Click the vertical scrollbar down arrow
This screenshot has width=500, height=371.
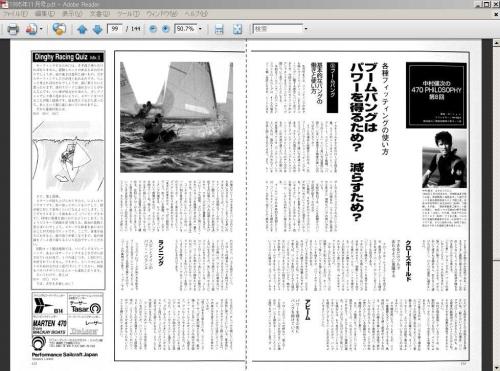(496, 367)
